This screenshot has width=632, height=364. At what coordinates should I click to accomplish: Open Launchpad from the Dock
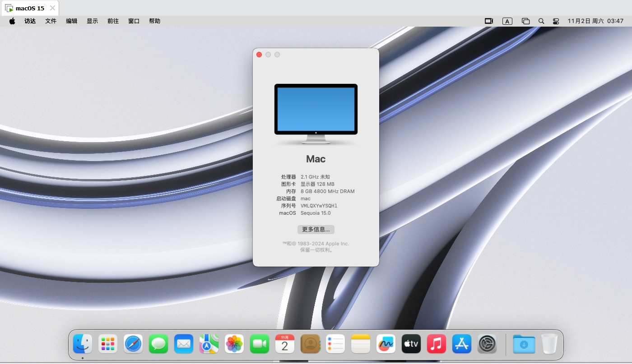[x=108, y=344]
